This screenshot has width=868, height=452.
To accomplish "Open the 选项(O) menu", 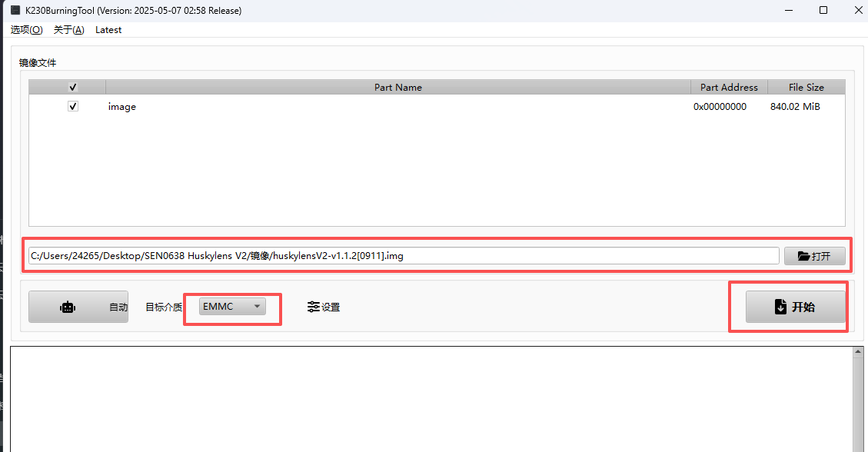I will [x=27, y=30].
